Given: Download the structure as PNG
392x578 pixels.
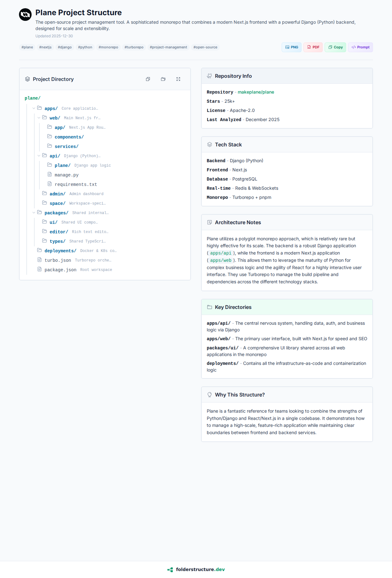Looking at the screenshot, I should point(291,47).
